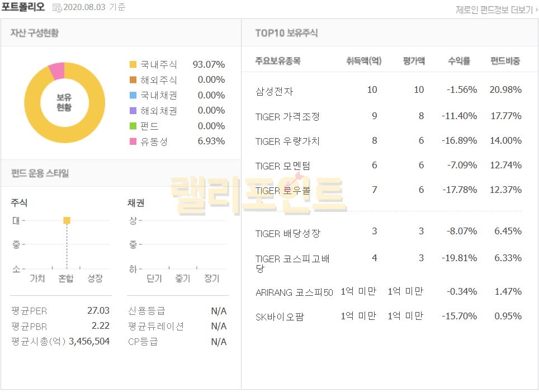Screen dimensions: 539x392
Task: Select the ARIRANG 코스피50 holding
Action: [294, 292]
